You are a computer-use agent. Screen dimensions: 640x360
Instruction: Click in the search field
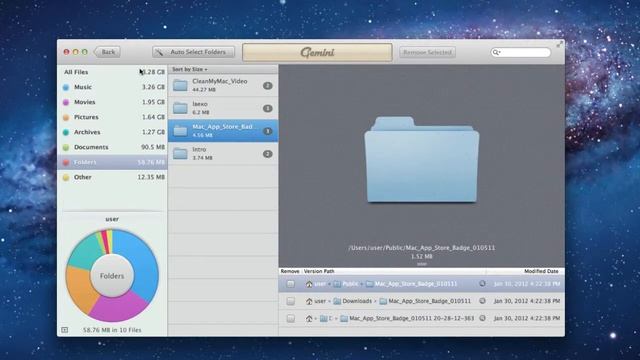pos(521,52)
